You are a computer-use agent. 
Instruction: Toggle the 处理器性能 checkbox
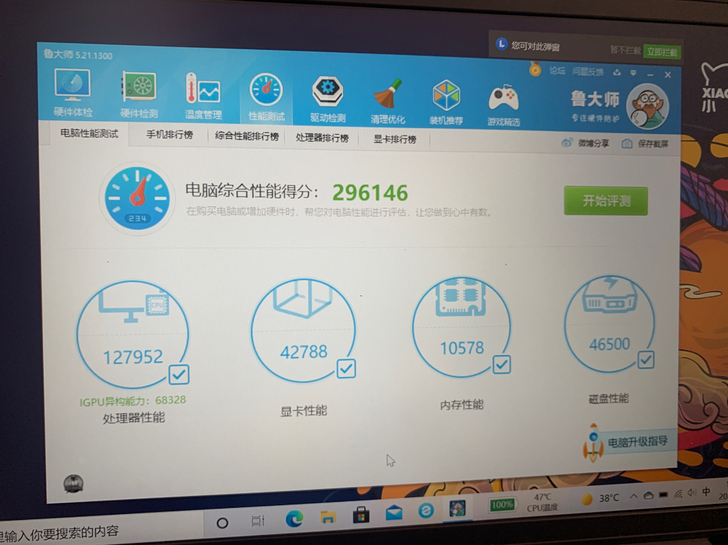point(179,374)
